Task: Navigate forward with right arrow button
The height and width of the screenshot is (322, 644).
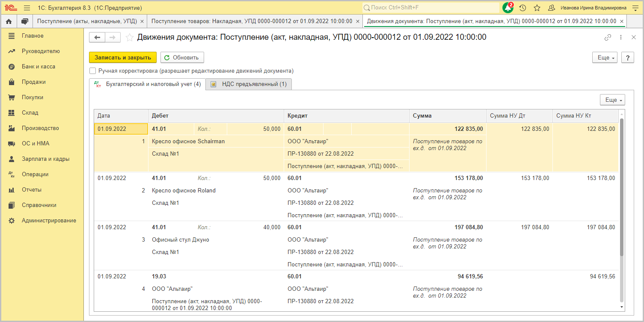Action: [x=113, y=38]
